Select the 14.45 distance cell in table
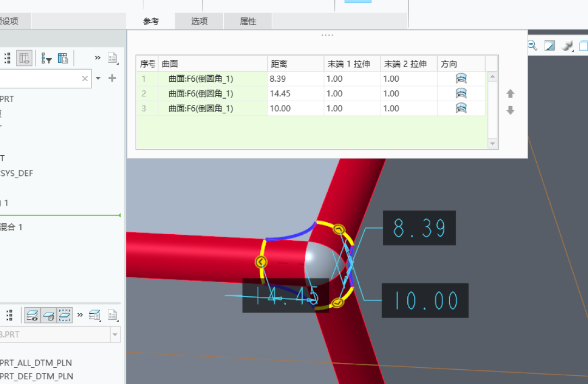The image size is (588, 384). coord(296,94)
